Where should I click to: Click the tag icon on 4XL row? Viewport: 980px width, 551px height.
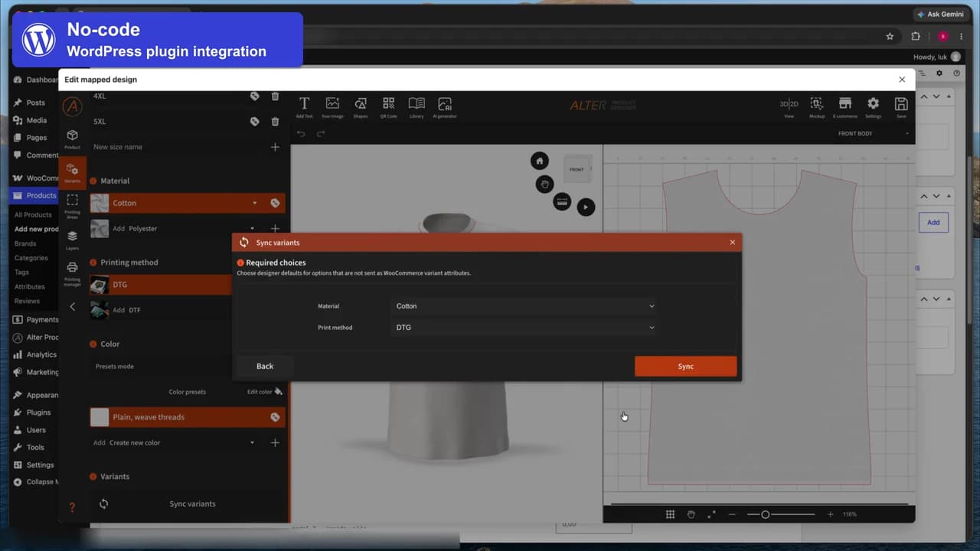tap(254, 96)
